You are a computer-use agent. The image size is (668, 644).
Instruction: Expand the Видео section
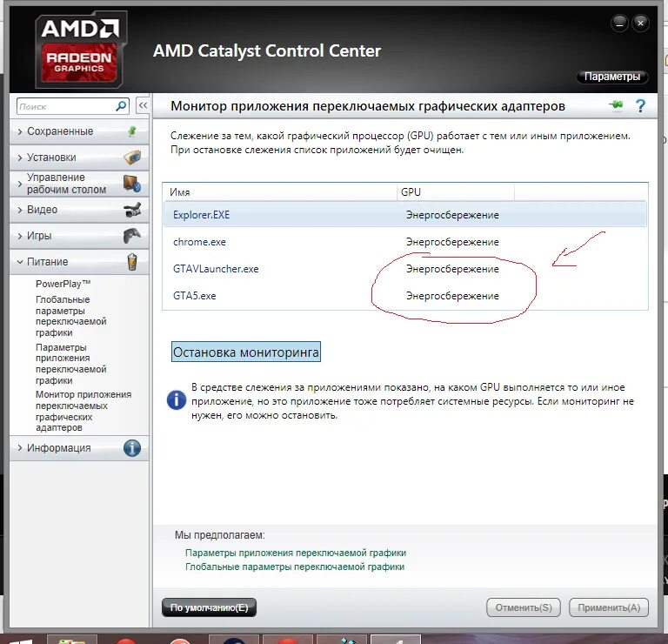click(x=79, y=209)
